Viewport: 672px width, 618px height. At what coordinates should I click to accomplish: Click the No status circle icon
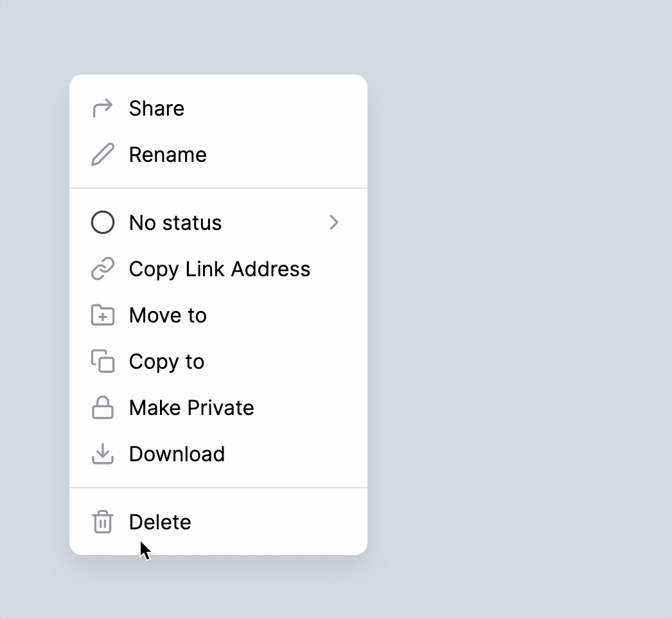(102, 222)
